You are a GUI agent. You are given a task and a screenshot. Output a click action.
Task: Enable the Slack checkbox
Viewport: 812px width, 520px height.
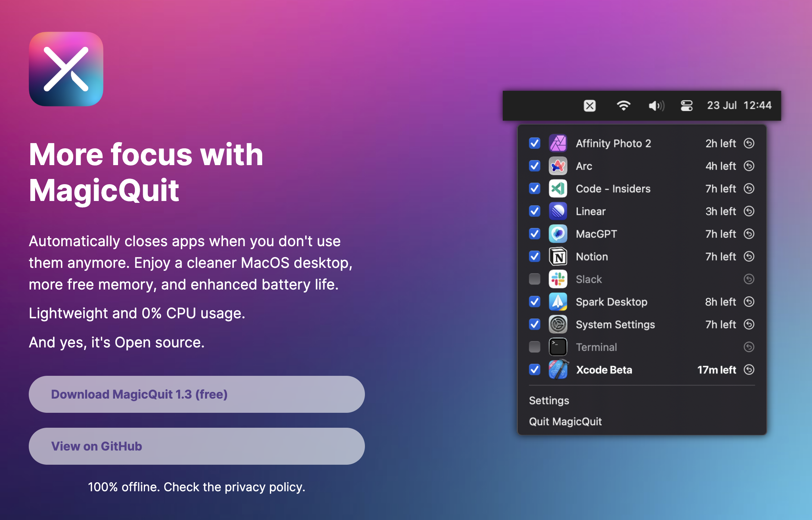[534, 279]
